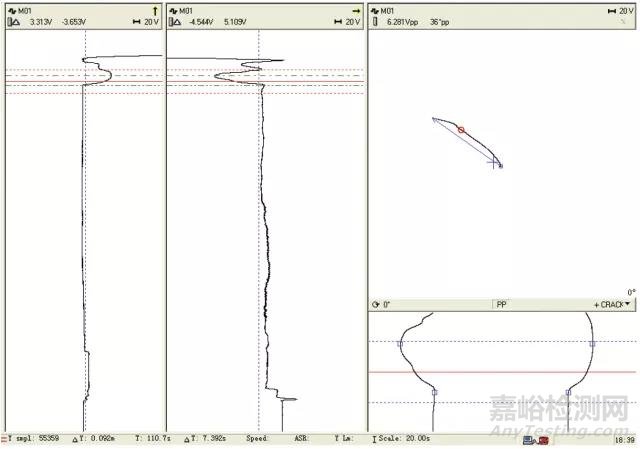Click the upper-left square marker in the expanded view
The width and height of the screenshot is (640, 449).
point(400,343)
